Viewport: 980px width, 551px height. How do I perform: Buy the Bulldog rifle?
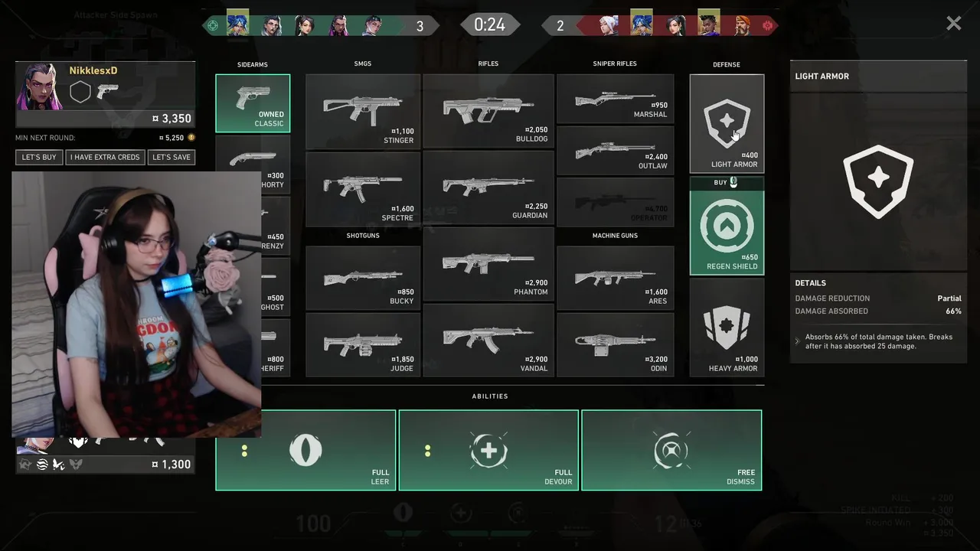pyautogui.click(x=488, y=111)
